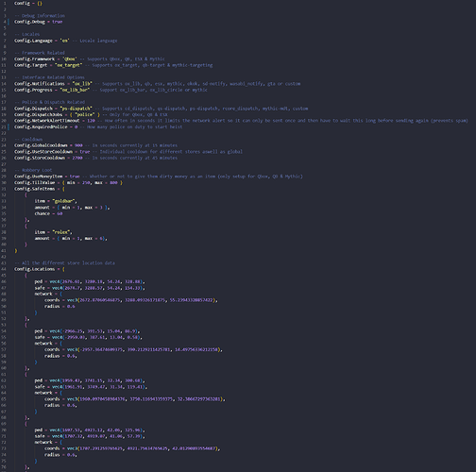476x472 pixels.
Task: Click 'Config.TillValue' on line 30
Action: click(35, 182)
